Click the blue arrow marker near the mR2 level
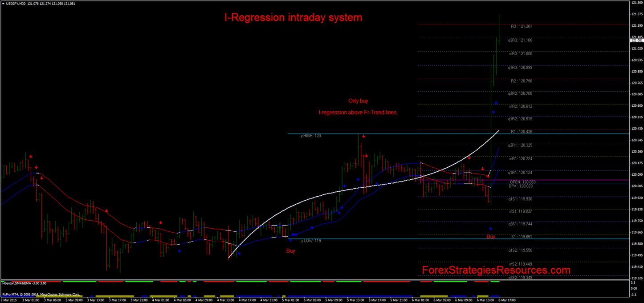The height and width of the screenshot is (303, 644). pyautogui.click(x=496, y=103)
